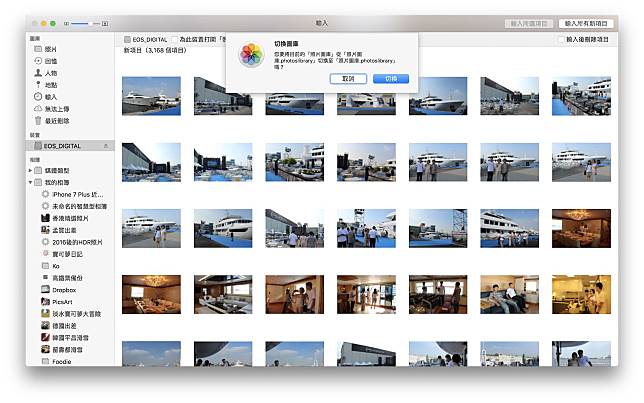The width and height of the screenshot is (644, 403).
Task: Click 取消 in the switch library dialog
Action: [347, 78]
